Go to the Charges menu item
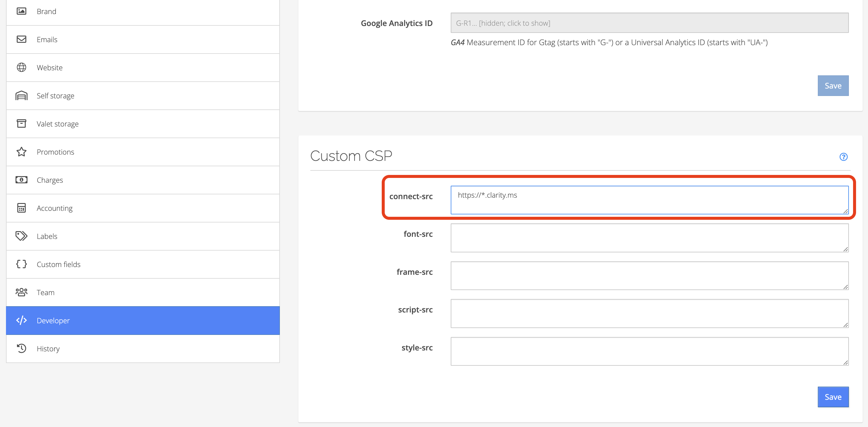868x427 pixels. pos(50,180)
